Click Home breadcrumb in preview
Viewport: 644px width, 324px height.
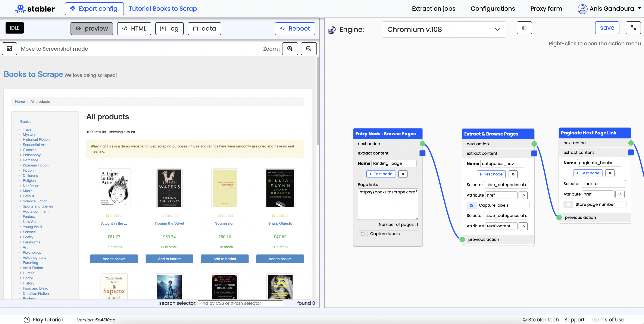[x=20, y=102]
